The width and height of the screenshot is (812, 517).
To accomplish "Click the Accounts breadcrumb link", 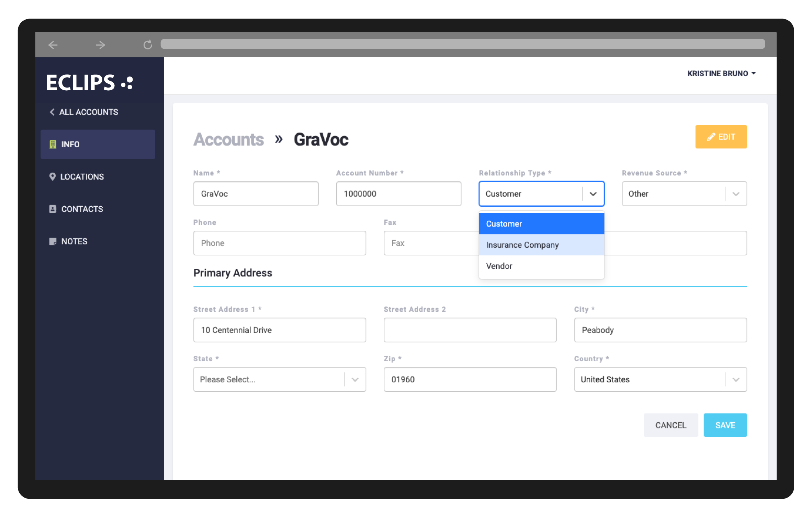I will coord(228,139).
